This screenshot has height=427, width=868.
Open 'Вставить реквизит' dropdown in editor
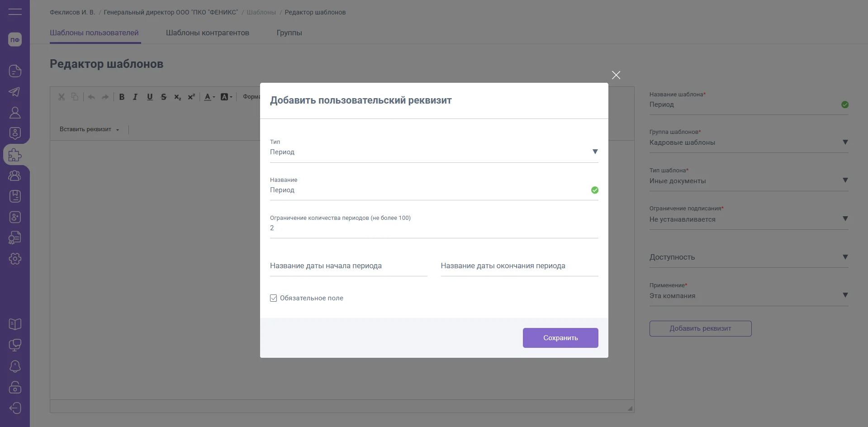click(x=89, y=129)
